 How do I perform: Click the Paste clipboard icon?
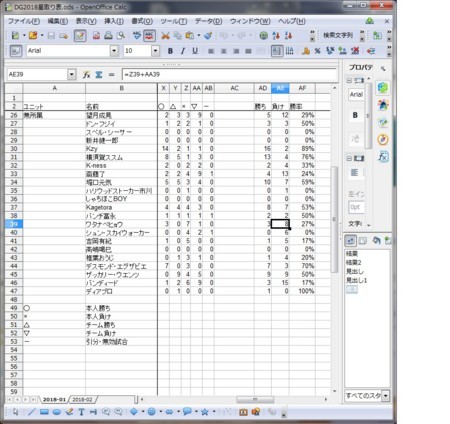click(189, 35)
